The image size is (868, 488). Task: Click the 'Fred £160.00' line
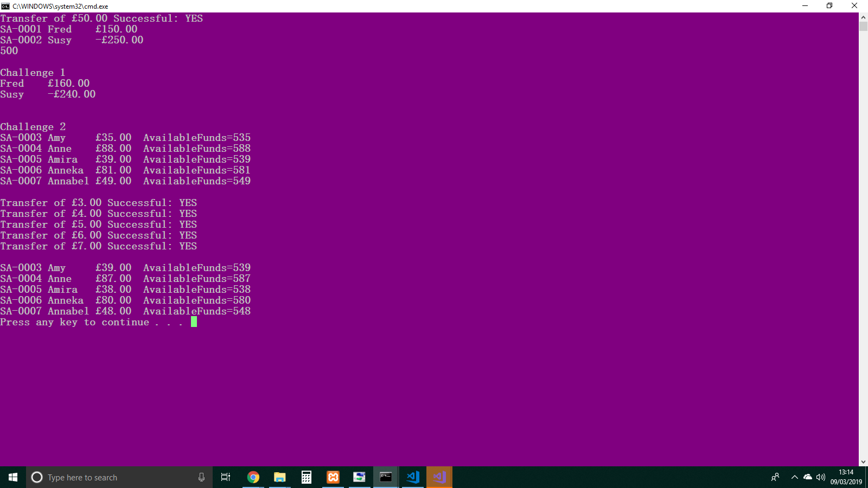(45, 84)
